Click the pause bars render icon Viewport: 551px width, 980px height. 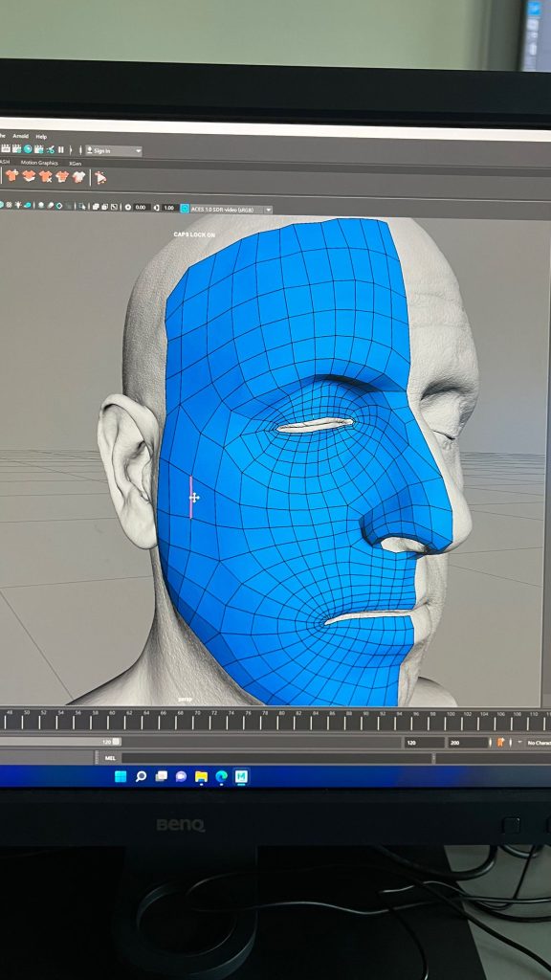point(61,148)
